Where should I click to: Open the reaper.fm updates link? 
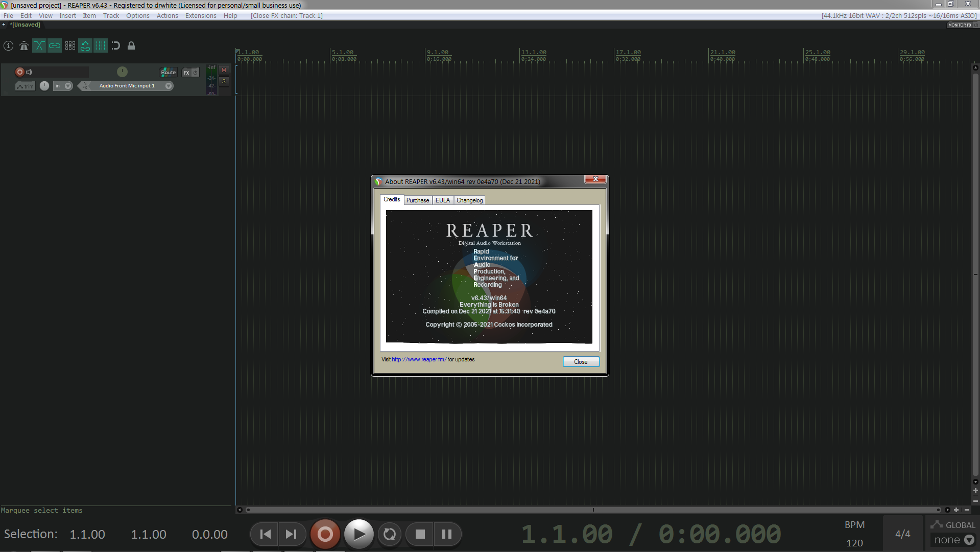tap(419, 359)
